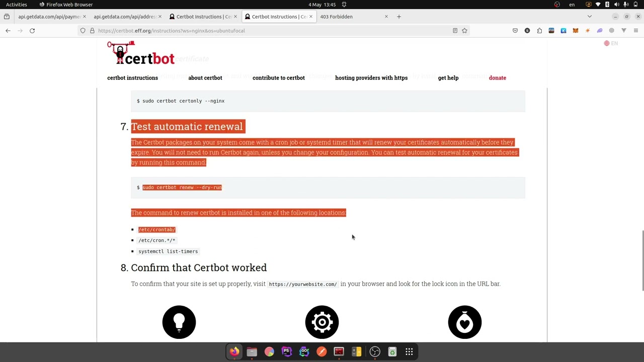Open a new tab with the plus button
644x362 pixels.
[399, 17]
